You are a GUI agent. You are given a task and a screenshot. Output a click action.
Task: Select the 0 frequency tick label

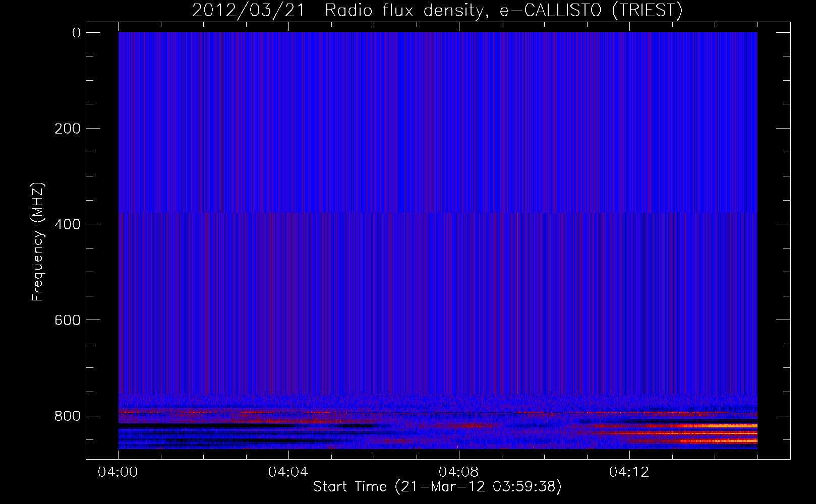click(76, 33)
